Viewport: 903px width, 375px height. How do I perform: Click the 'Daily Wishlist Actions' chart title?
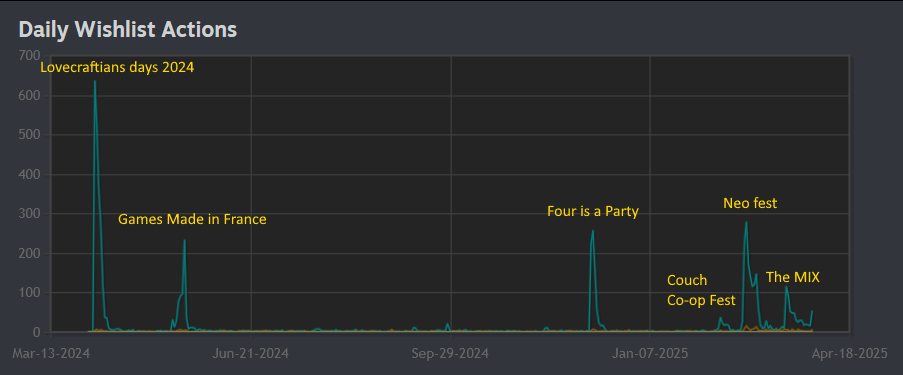tap(128, 29)
